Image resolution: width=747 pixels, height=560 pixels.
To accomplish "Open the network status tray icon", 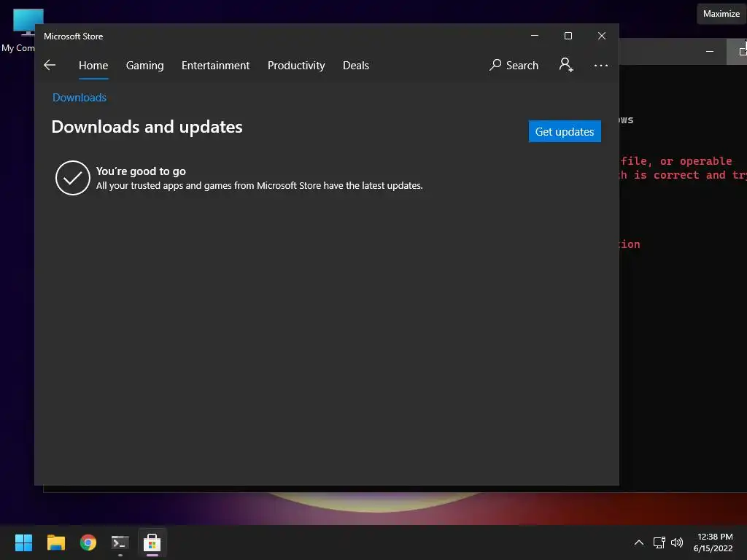I will point(659,542).
